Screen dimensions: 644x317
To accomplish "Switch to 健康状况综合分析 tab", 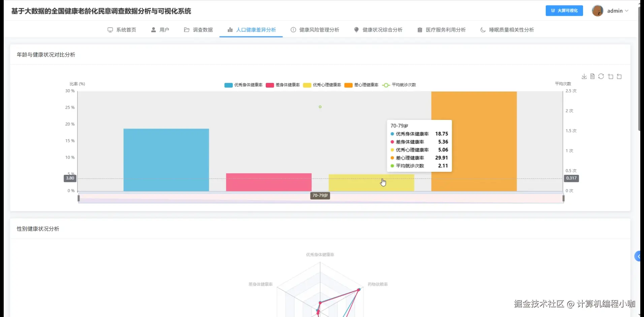I will coord(378,30).
